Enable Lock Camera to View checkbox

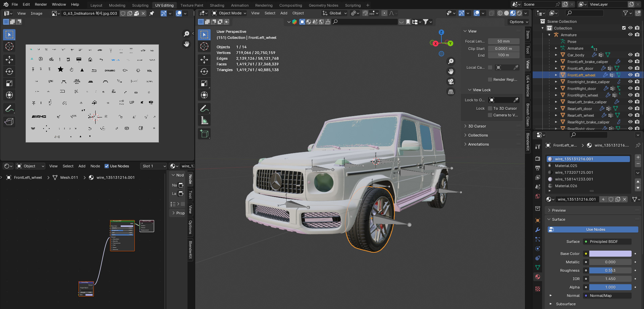click(490, 115)
